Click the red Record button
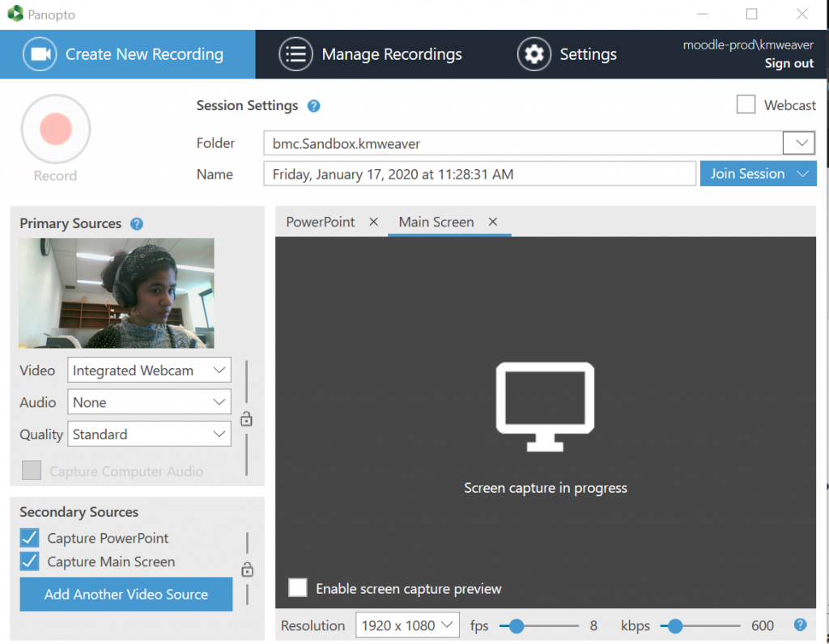This screenshot has width=829, height=644. pyautogui.click(x=56, y=129)
